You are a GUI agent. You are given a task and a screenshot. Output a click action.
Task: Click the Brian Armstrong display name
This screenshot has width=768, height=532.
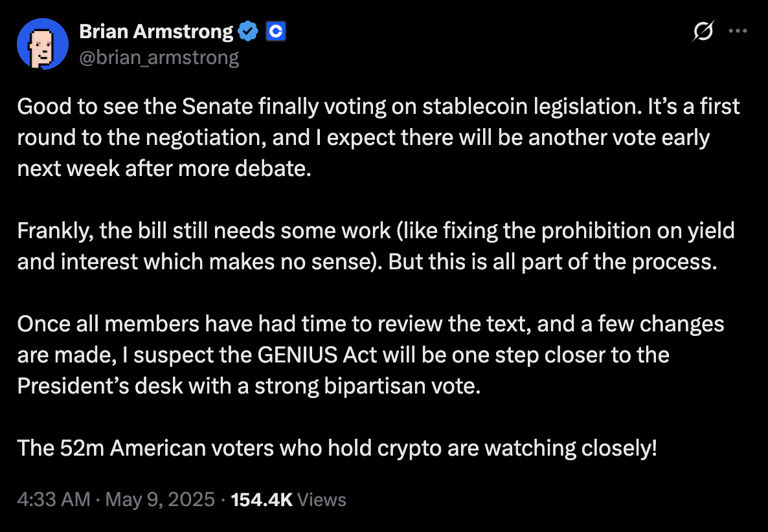pos(156,32)
